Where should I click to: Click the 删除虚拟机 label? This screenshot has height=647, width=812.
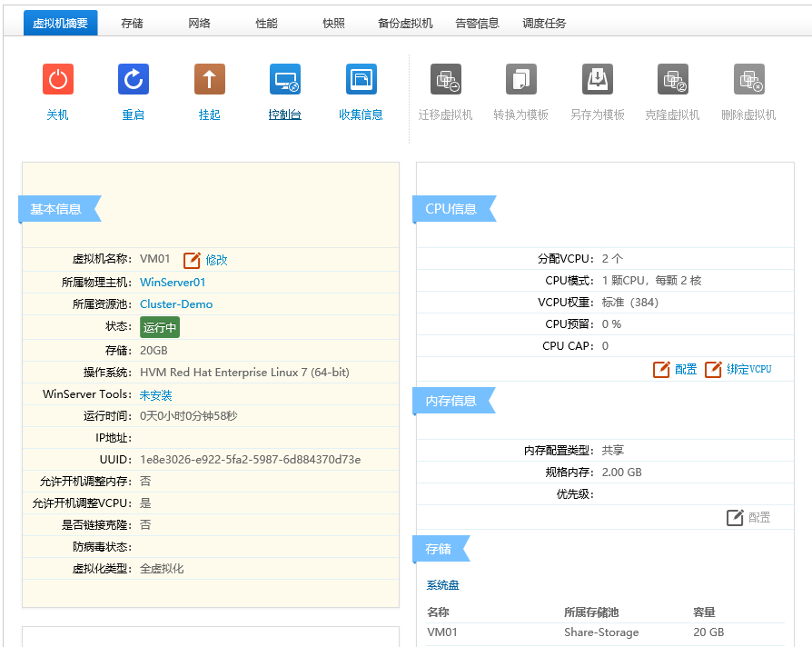[748, 114]
